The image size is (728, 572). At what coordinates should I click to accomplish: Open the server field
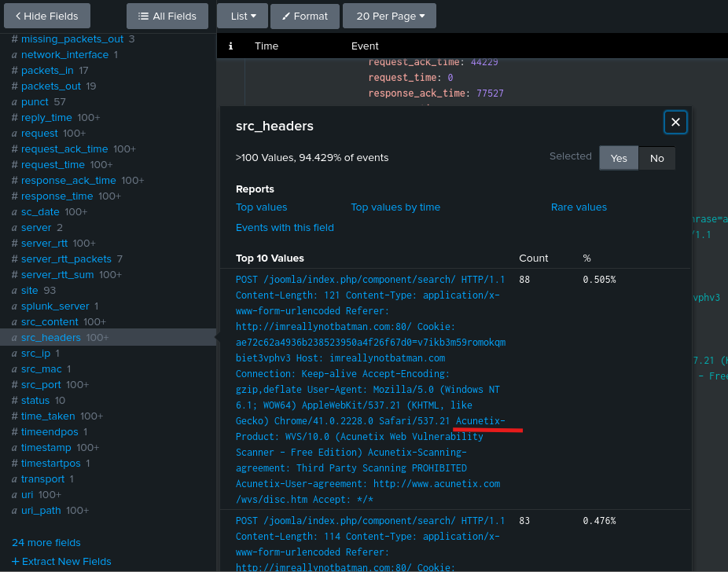(x=36, y=228)
